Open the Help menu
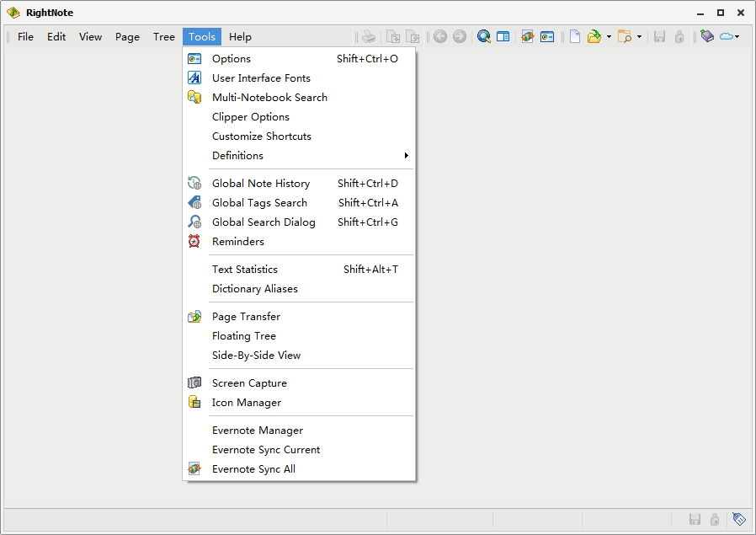The height and width of the screenshot is (535, 756). (240, 37)
